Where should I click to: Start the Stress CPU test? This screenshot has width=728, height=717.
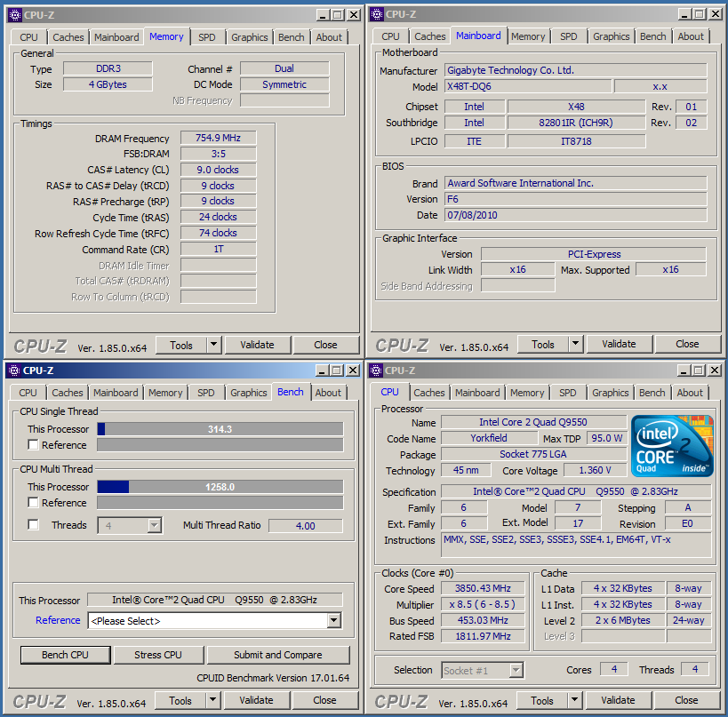point(158,655)
